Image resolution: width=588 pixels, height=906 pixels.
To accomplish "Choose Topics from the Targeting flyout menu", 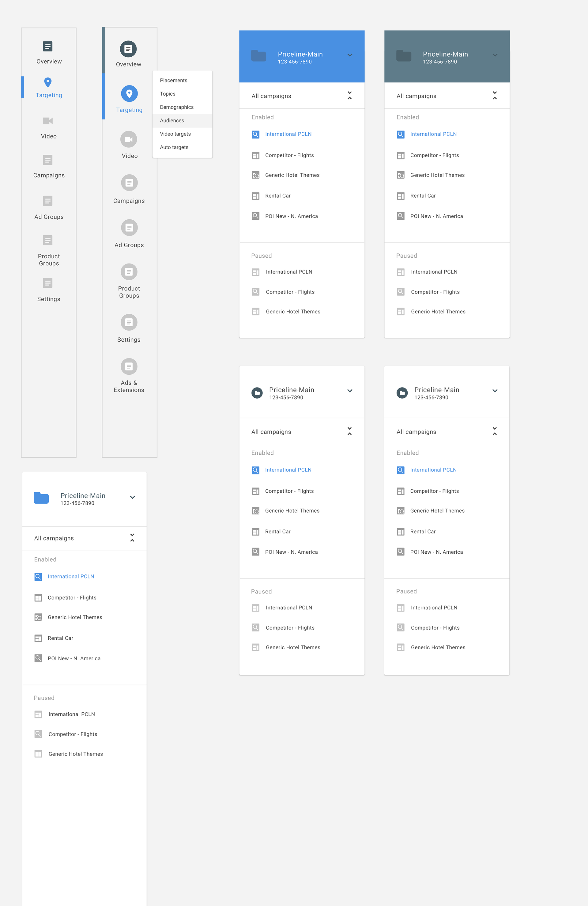I will [x=182, y=94].
